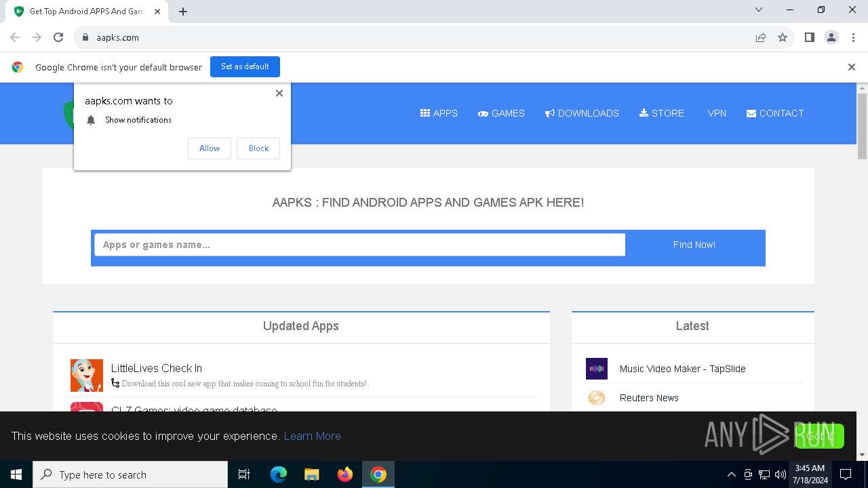Screen dimensions: 868x488
Task: Open File Explorer from taskbar
Action: [312, 474]
